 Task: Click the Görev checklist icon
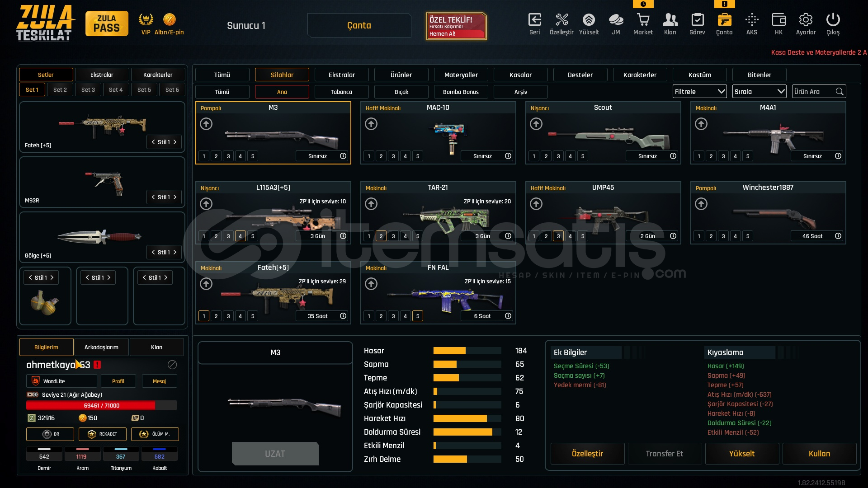pyautogui.click(x=697, y=20)
